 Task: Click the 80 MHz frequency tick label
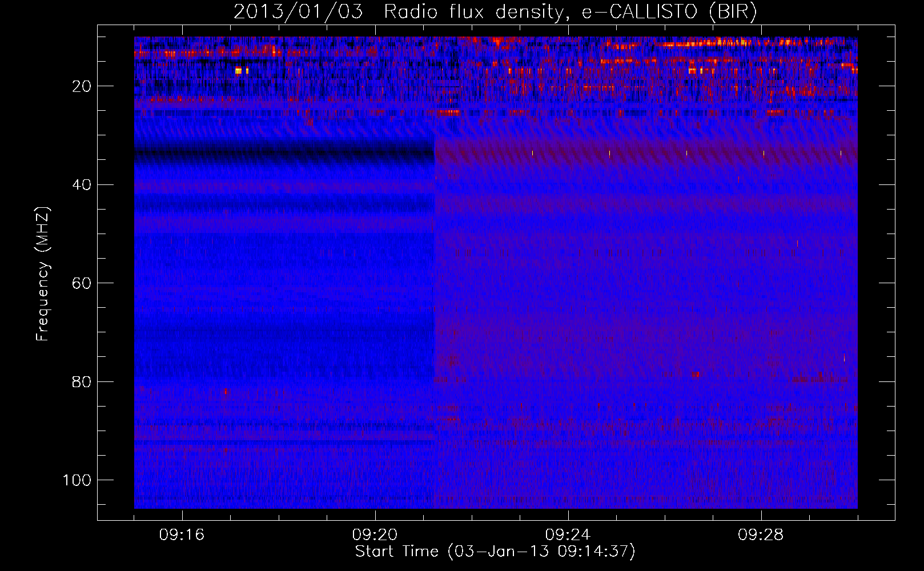pos(82,382)
